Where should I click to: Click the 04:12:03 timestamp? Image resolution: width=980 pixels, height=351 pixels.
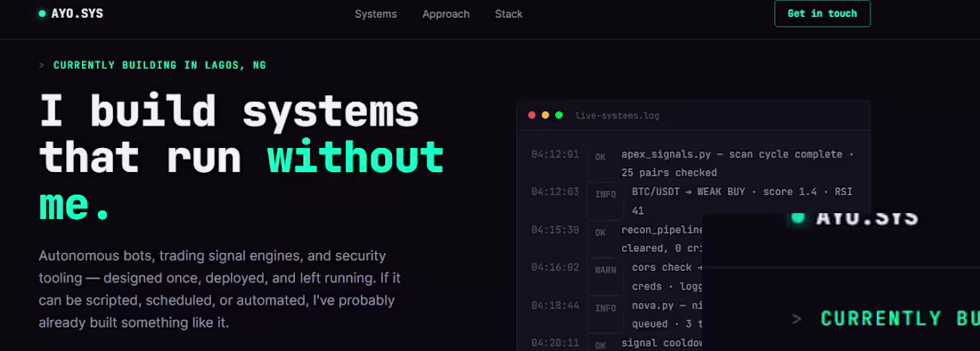pos(555,192)
